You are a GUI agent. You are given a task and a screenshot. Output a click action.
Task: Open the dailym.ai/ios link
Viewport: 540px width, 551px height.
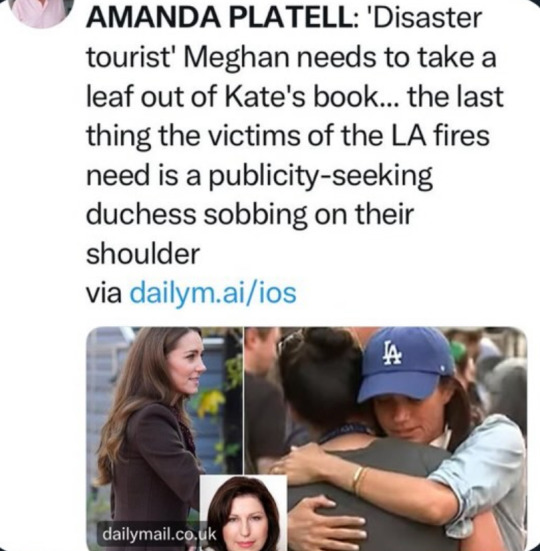pyautogui.click(x=213, y=293)
